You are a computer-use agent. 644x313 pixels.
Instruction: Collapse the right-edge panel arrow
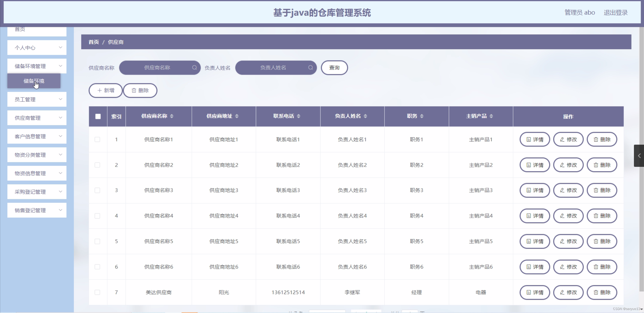(x=639, y=156)
